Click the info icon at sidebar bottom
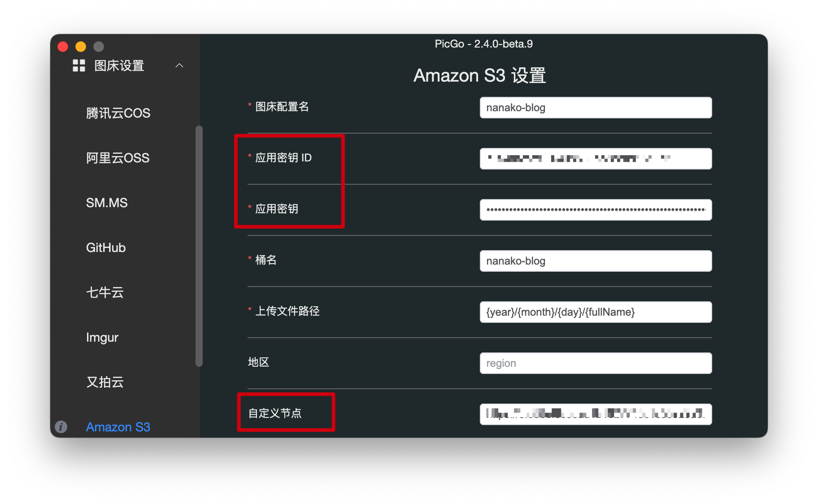The height and width of the screenshot is (504, 818). point(61,427)
